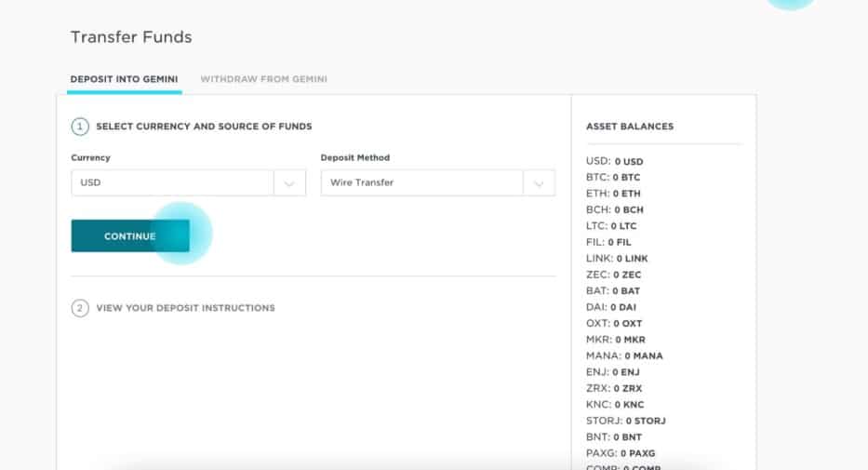Select the Transfer Funds heading
Screen dimensions: 868x470
pyautogui.click(x=131, y=37)
